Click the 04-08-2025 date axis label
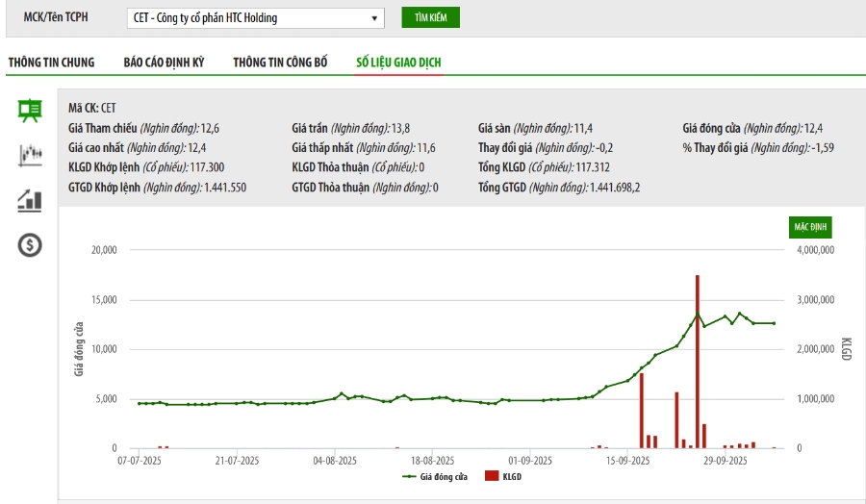This screenshot has width=866, height=504. (335, 461)
